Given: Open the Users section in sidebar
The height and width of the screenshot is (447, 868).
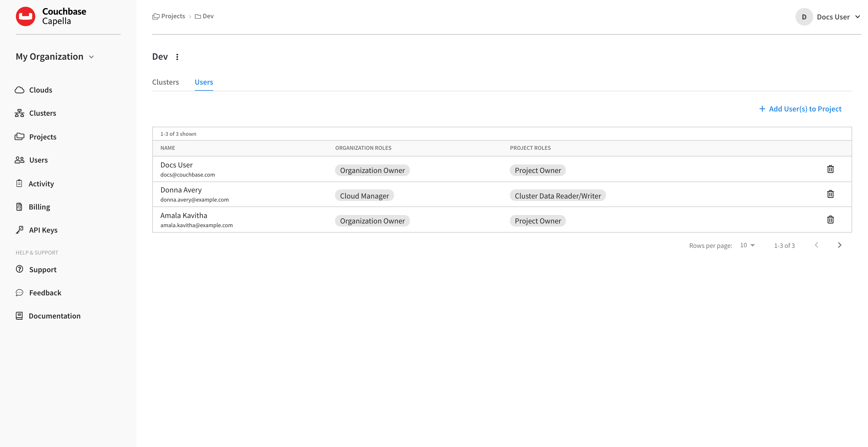Looking at the screenshot, I should 38,160.
